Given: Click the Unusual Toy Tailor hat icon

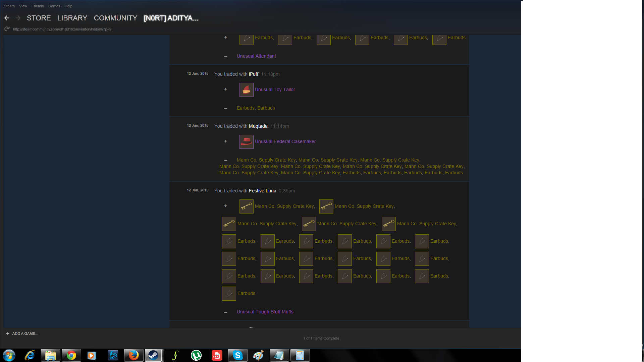Looking at the screenshot, I should click(246, 90).
